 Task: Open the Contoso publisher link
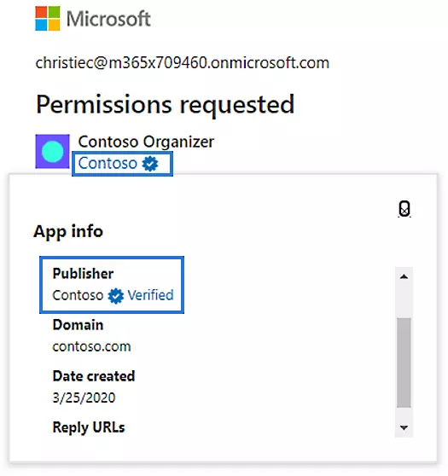pos(108,163)
